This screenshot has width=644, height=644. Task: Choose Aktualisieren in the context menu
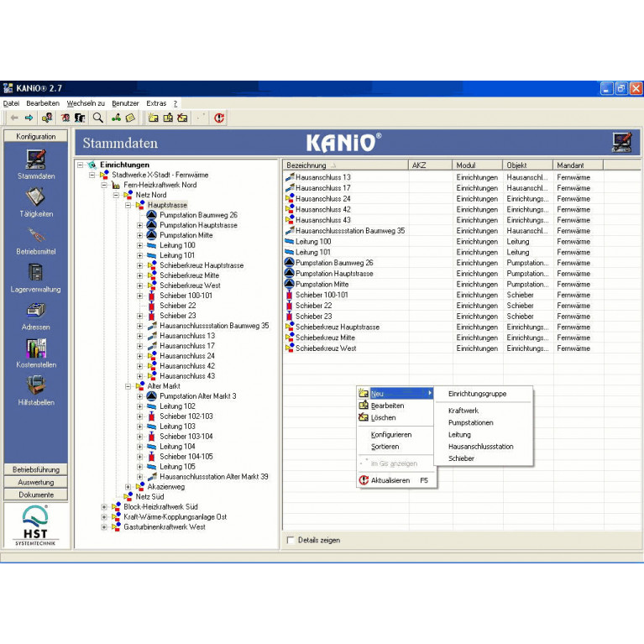click(395, 480)
